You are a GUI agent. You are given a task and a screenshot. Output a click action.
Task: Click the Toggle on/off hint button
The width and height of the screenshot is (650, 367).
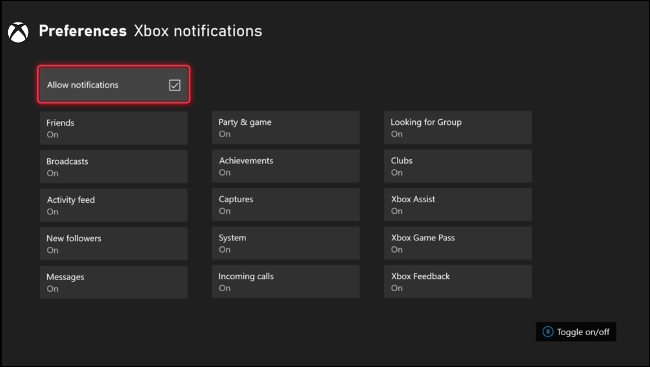(576, 332)
